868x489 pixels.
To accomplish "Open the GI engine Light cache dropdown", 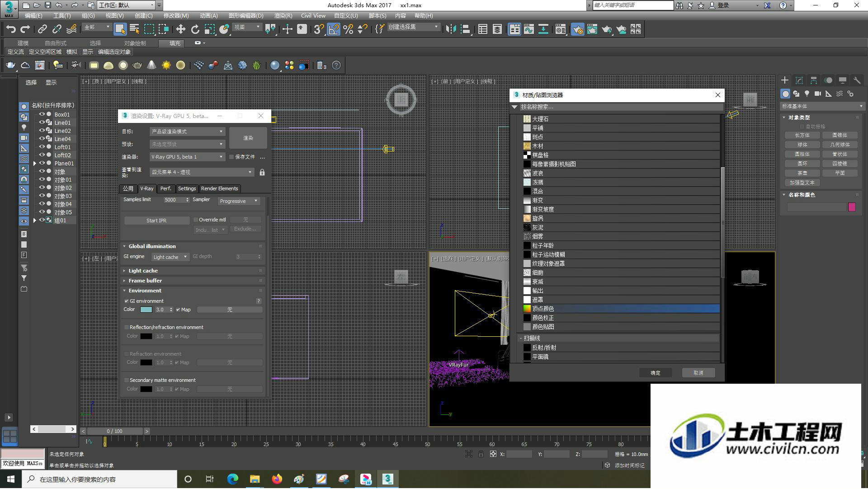I will pos(170,257).
